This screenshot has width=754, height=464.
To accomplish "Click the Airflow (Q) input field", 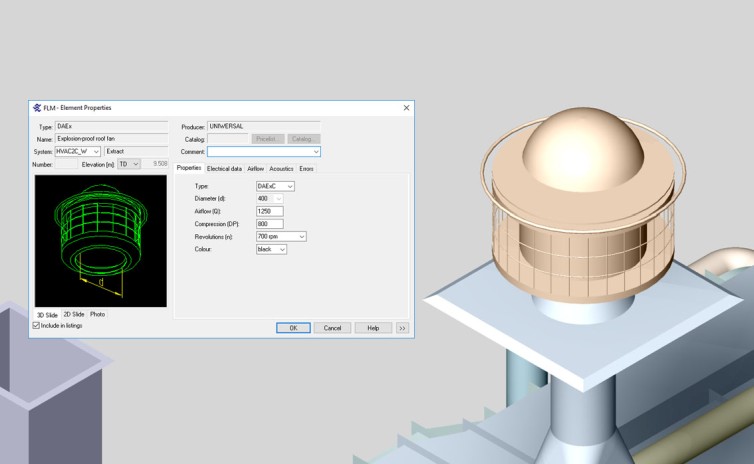I will point(270,211).
